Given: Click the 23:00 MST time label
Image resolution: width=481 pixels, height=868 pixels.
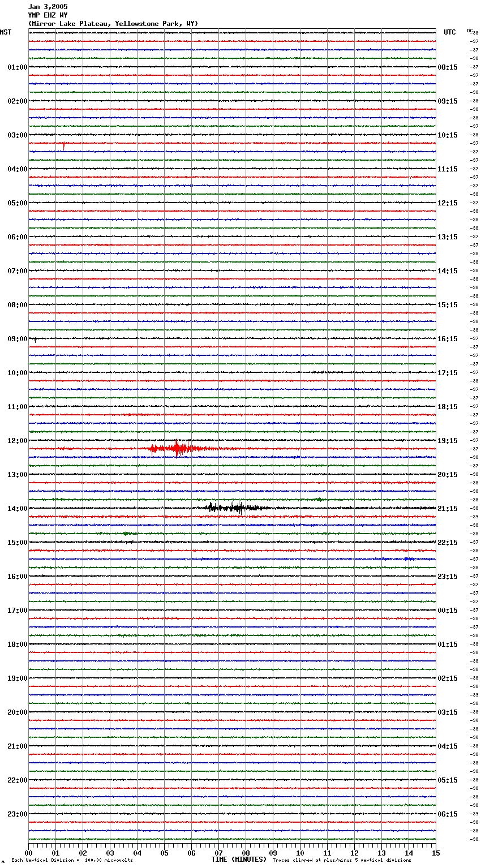Looking at the screenshot, I should tap(17, 814).
